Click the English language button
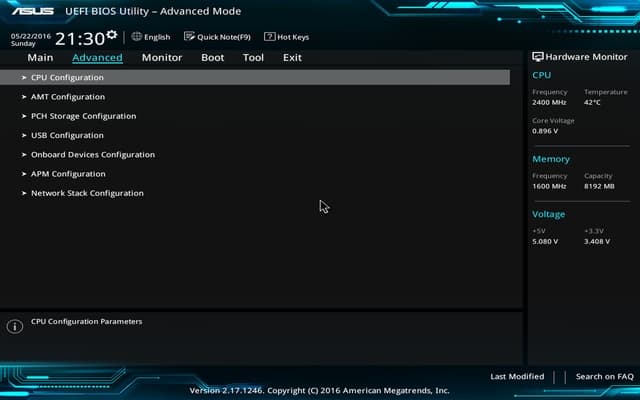 [x=157, y=37]
